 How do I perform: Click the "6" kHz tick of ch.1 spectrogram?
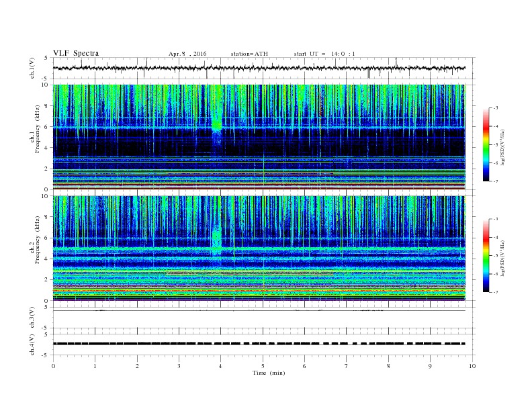click(x=46, y=127)
